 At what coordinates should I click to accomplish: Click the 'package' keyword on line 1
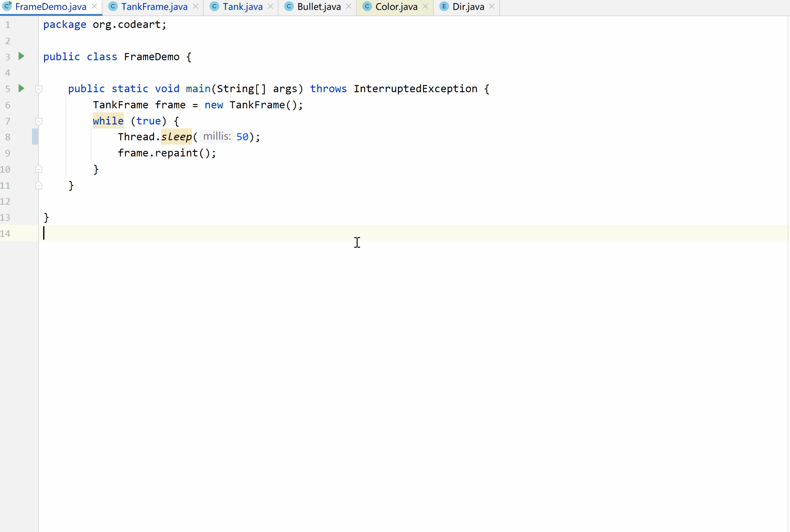(65, 25)
